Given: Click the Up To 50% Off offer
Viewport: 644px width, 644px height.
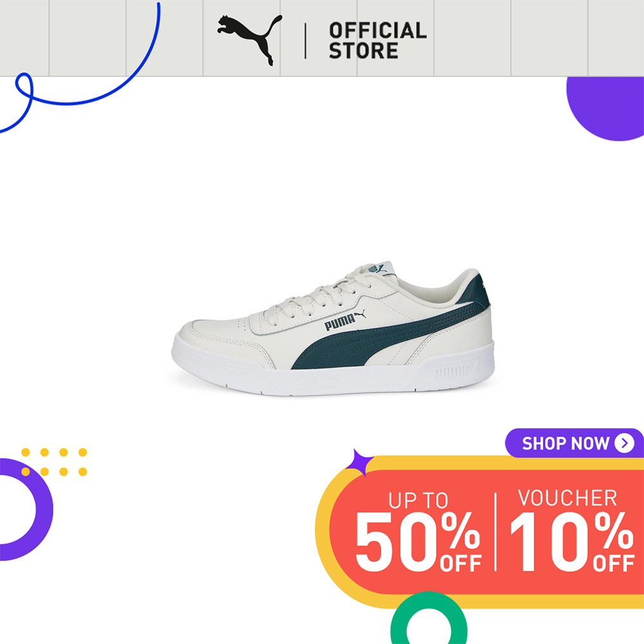Looking at the screenshot, I should (x=418, y=533).
